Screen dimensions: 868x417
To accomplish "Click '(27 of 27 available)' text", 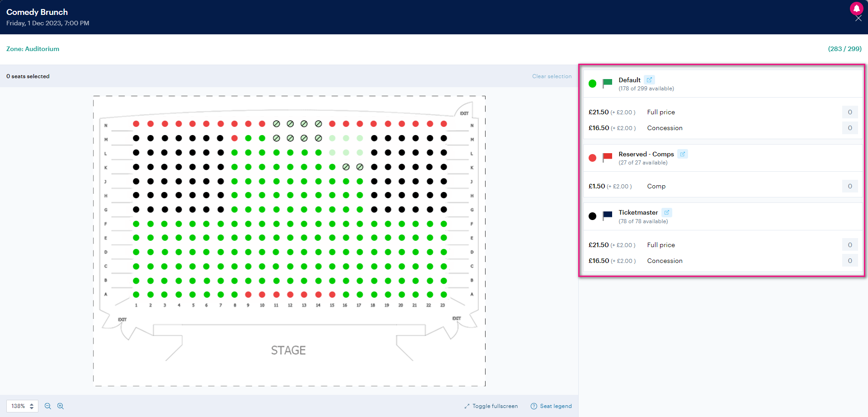I will point(643,163).
